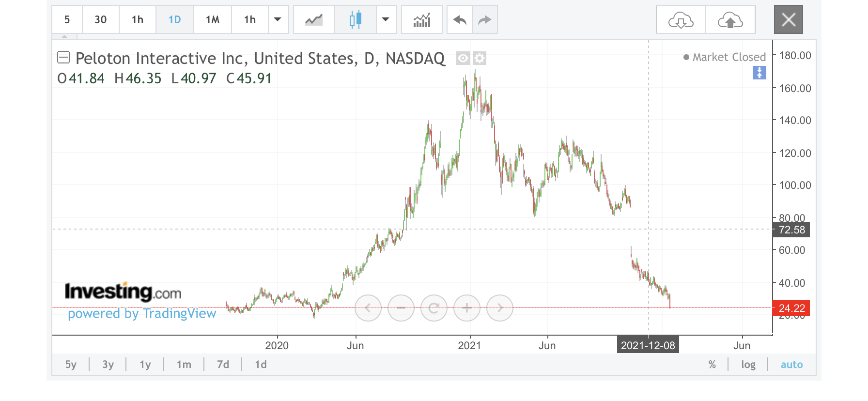Screen dimensions: 868x401
Task: Redo the last chart action
Action: tap(485, 20)
